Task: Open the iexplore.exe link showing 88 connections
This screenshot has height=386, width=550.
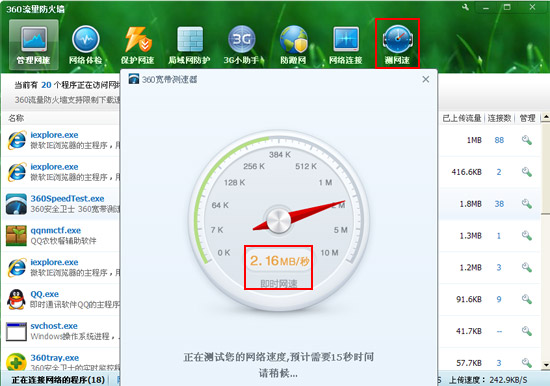Action: coord(54,135)
